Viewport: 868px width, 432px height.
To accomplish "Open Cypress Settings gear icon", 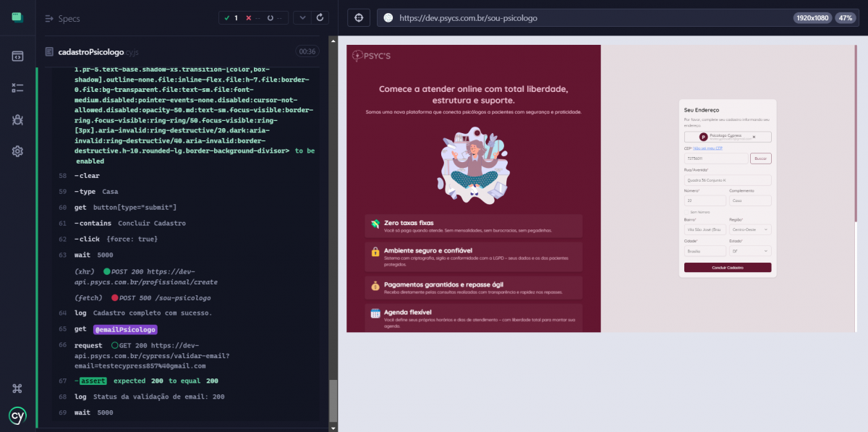I will (17, 151).
